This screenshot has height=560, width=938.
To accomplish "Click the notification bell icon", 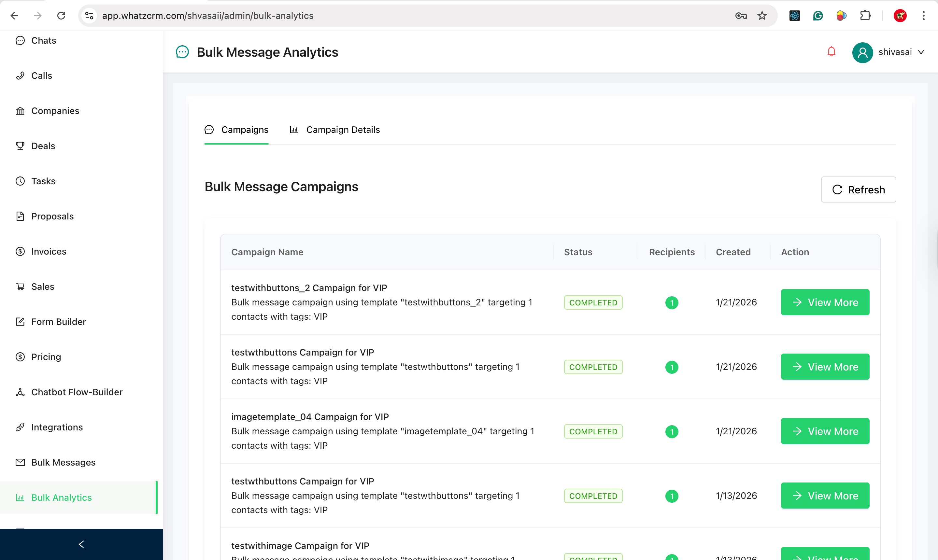I will point(831,52).
